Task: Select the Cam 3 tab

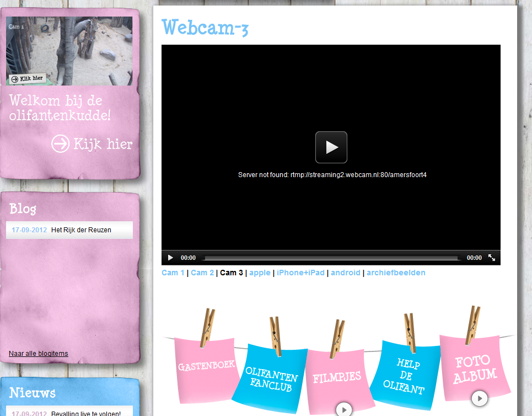Action: [232, 273]
